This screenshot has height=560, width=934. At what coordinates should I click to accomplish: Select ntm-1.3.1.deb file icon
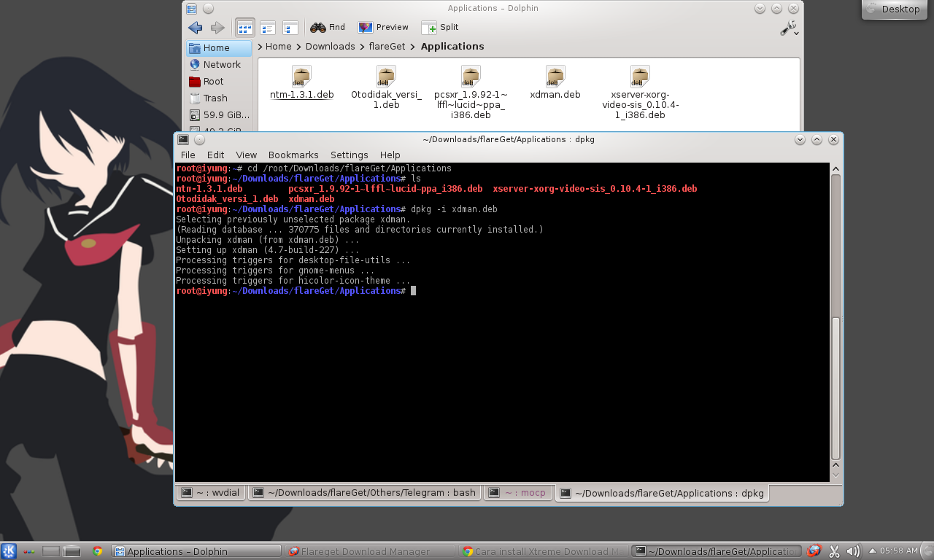[x=301, y=76]
